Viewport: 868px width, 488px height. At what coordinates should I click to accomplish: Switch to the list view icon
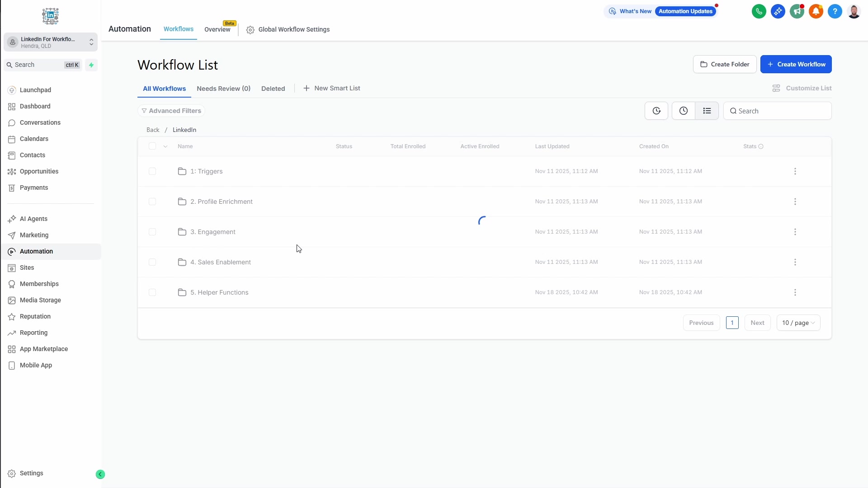coord(707,111)
